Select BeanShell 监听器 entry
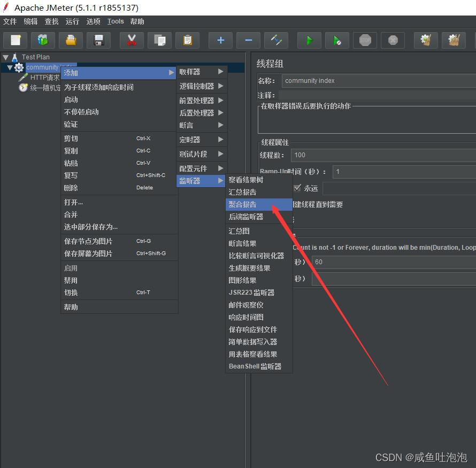 pyautogui.click(x=259, y=366)
